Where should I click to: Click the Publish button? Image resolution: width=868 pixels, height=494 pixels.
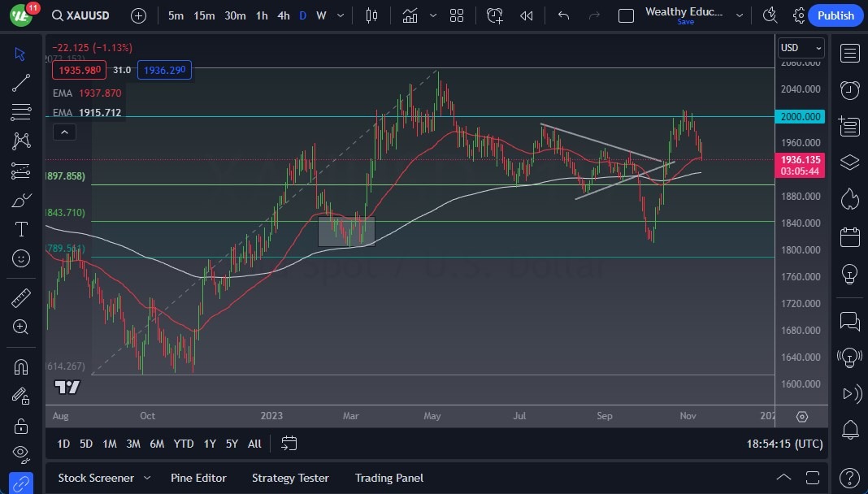835,15
